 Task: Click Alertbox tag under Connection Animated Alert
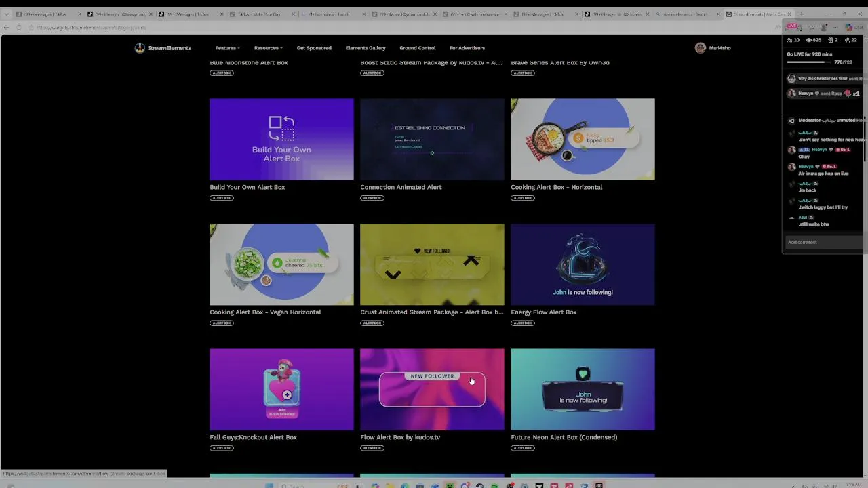[372, 198]
